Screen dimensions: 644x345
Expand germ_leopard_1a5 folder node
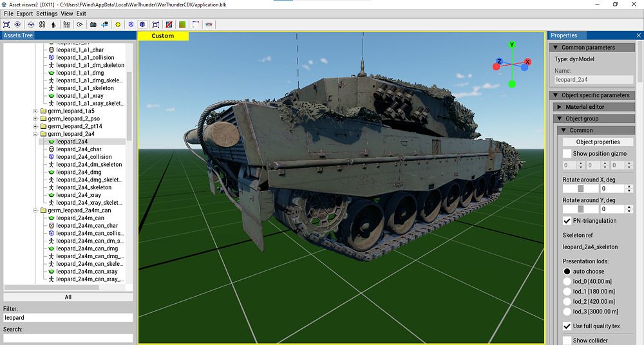pos(35,111)
